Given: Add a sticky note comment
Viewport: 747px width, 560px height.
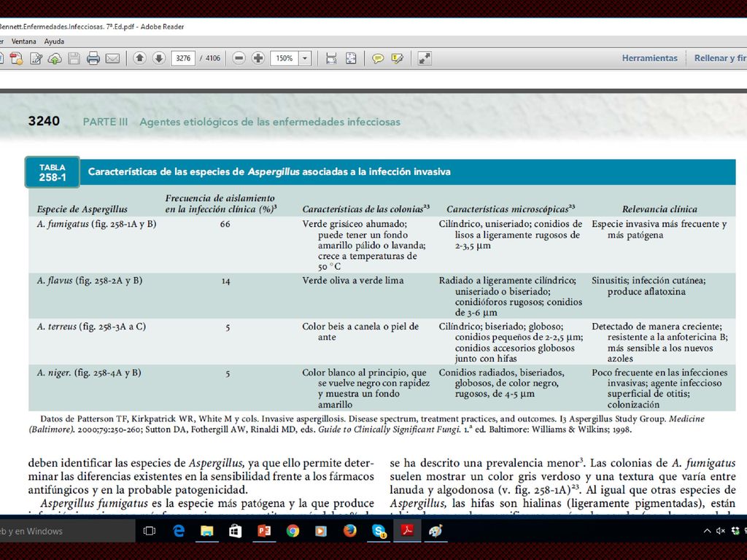Looking at the screenshot, I should click(x=379, y=58).
